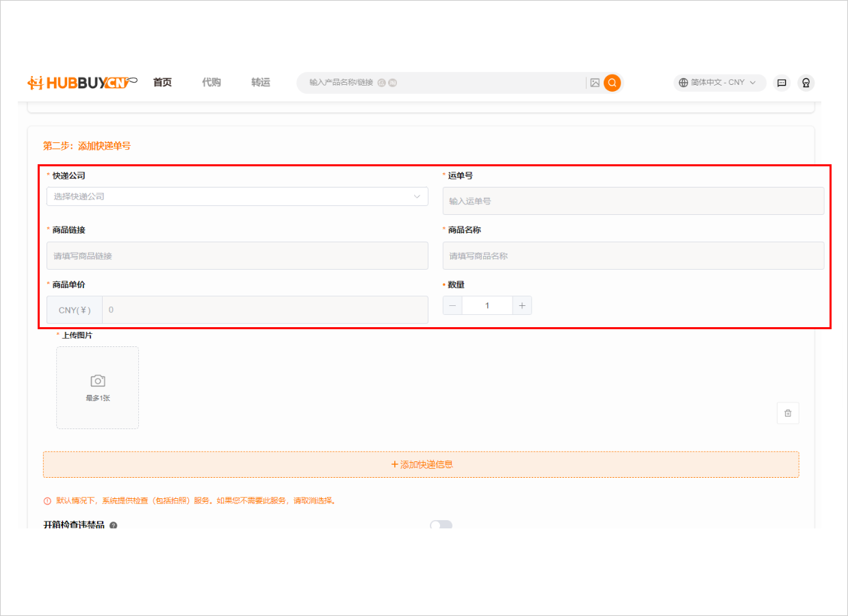848x616 pixels.
Task: Click the 输入运单号 field
Action: point(633,201)
